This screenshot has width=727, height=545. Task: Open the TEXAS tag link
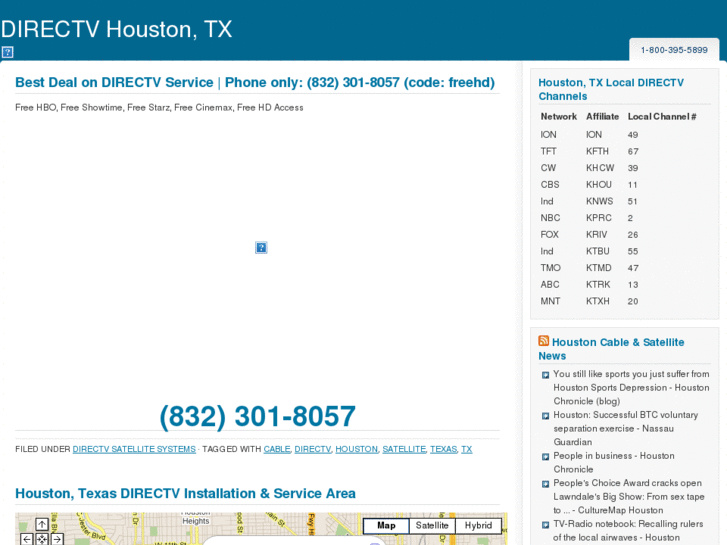pyautogui.click(x=443, y=449)
